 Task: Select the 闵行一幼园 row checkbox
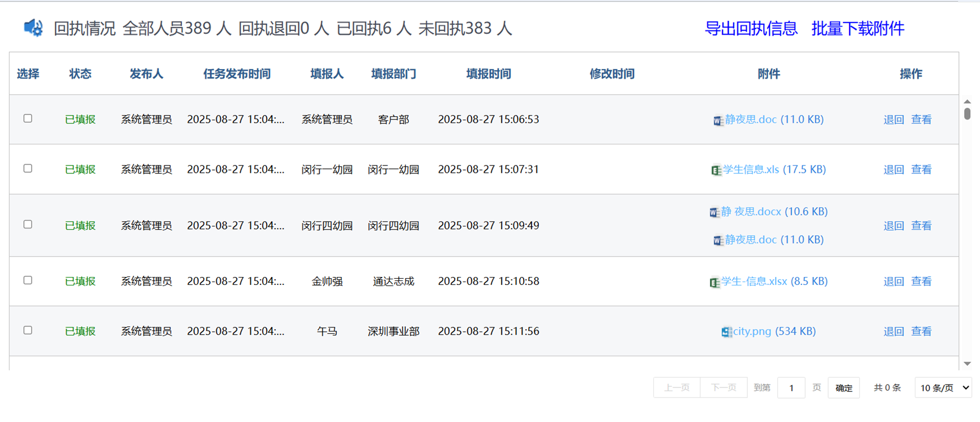tap(28, 168)
